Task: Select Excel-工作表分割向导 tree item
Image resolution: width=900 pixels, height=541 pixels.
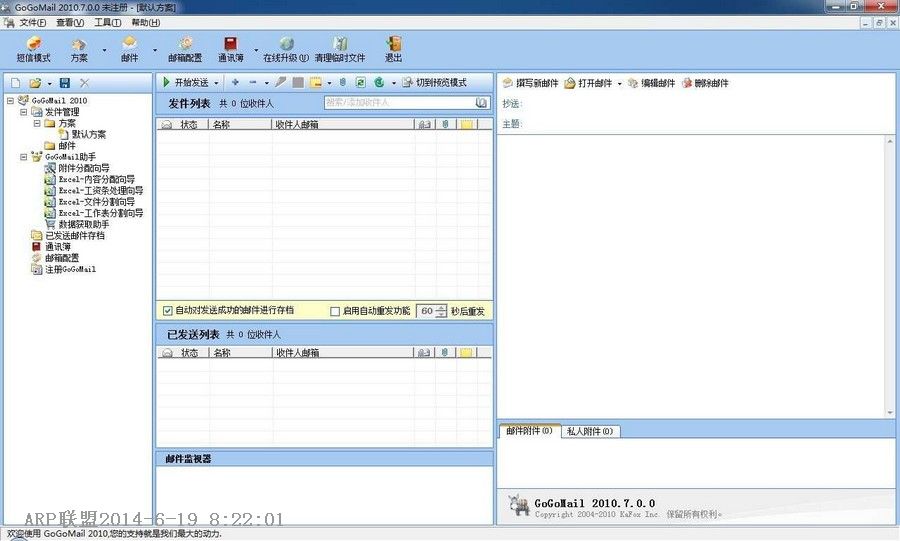Action: (100, 213)
